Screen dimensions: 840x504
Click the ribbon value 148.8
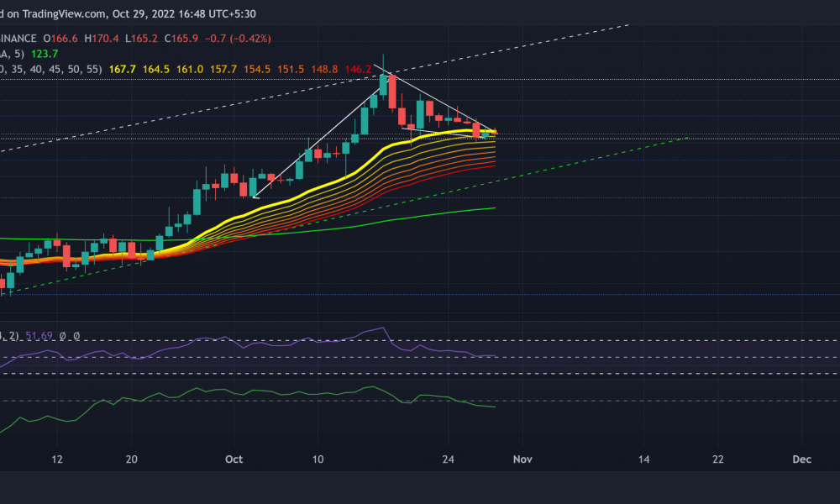(324, 70)
